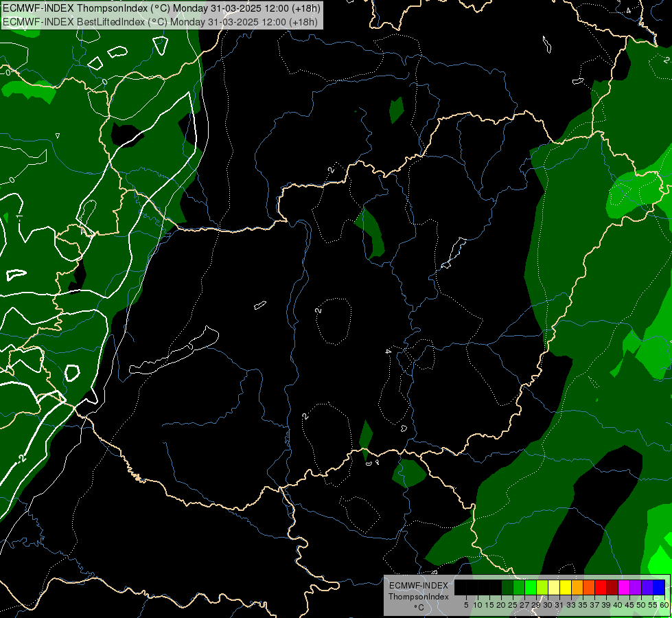Image resolution: width=672 pixels, height=618 pixels.
Task: Click the legend tick value 50
Action: 641,605
